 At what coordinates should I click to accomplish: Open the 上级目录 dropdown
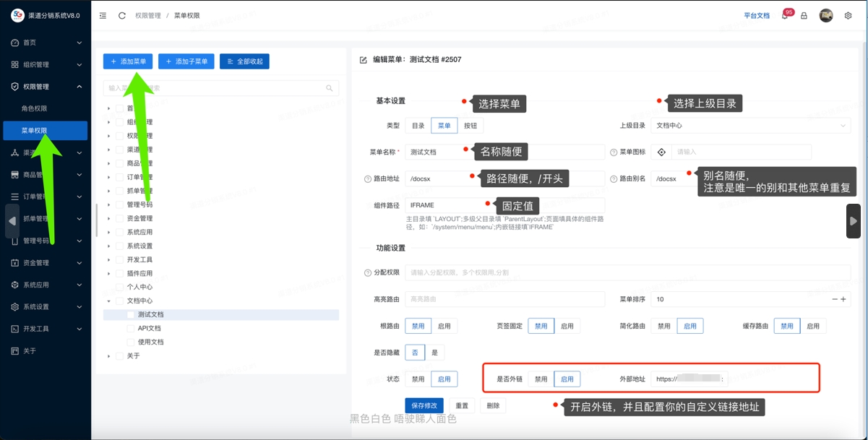click(x=750, y=125)
